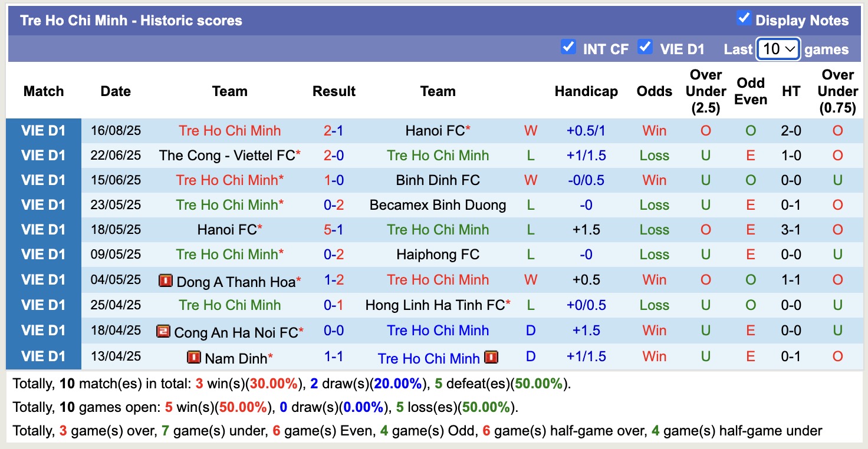868x449 pixels.
Task: Click the VIE D1 badge for the 22/06/25 match
Action: tap(44, 156)
